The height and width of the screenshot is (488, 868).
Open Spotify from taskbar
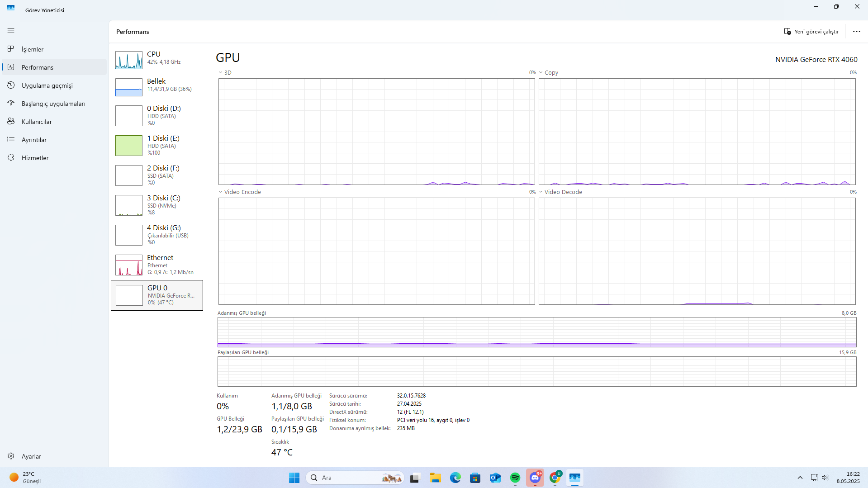click(x=515, y=478)
